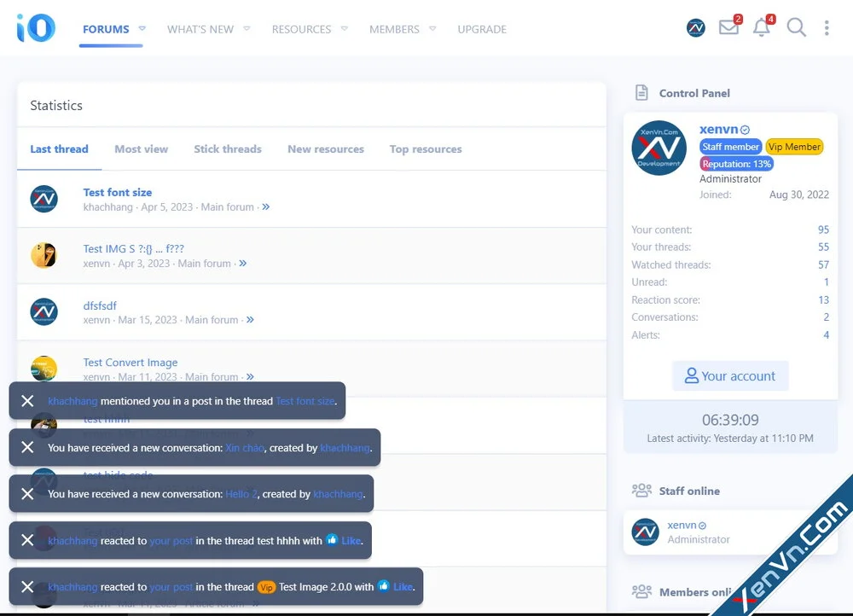Click the Upgrade navigation item
The height and width of the screenshot is (616, 853).
pos(482,29)
